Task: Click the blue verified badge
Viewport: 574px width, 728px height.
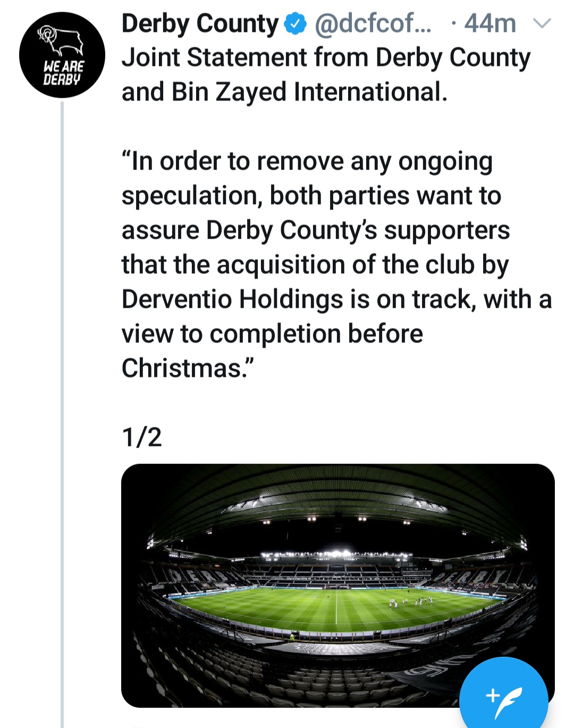Action: [296, 24]
